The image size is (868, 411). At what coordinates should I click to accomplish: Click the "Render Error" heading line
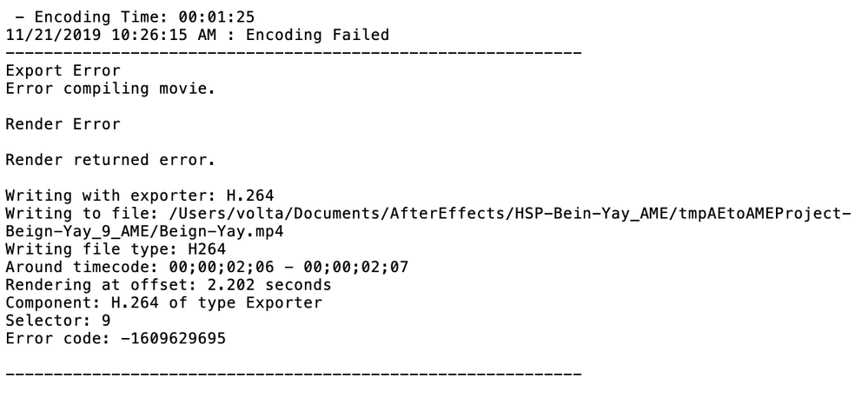point(63,124)
